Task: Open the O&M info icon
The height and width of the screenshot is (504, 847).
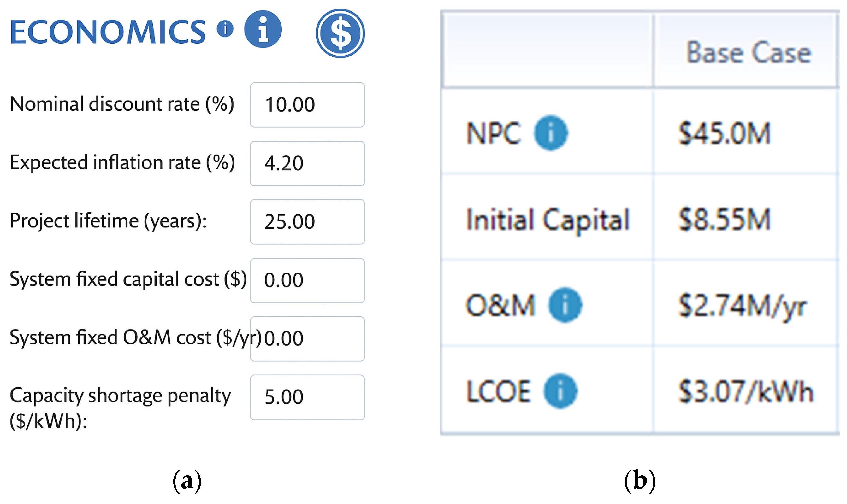Action: pos(565,305)
